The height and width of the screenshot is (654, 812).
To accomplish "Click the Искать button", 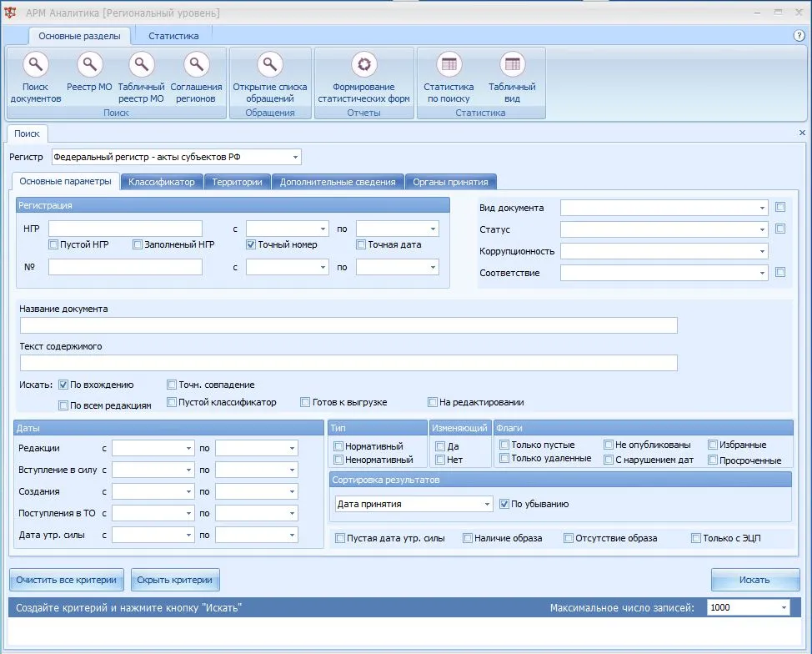I will coord(754,580).
